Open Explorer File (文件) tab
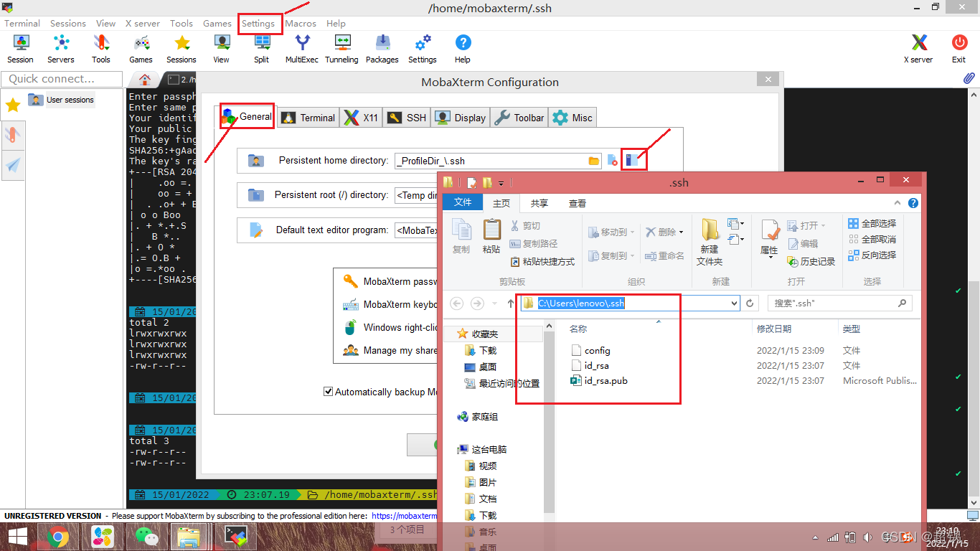The width and height of the screenshot is (980, 551). coord(463,202)
